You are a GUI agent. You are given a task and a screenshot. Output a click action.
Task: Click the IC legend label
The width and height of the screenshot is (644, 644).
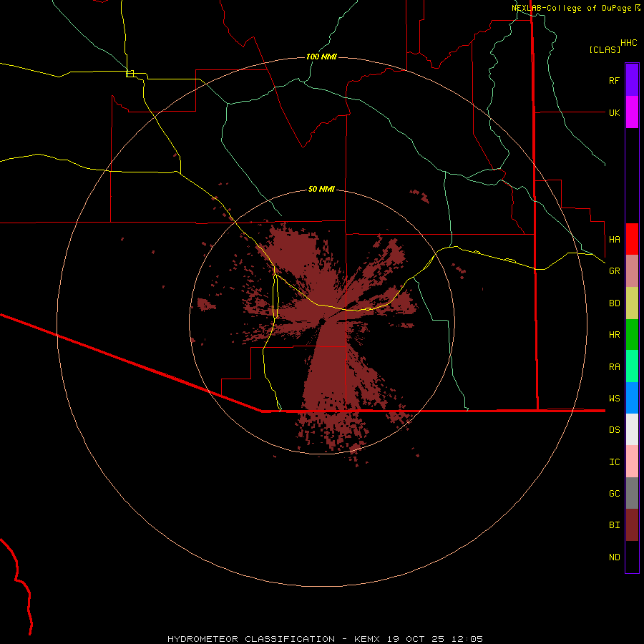pos(614,462)
